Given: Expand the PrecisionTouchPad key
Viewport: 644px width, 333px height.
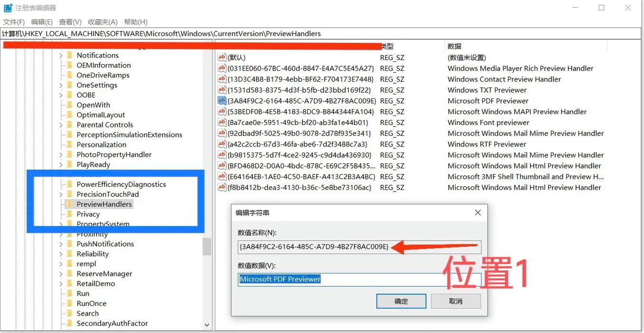Looking at the screenshot, I should click(x=61, y=194).
